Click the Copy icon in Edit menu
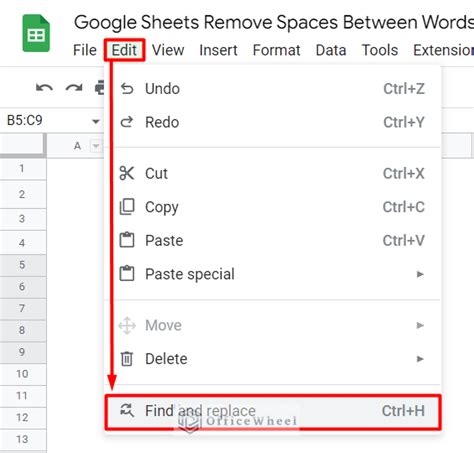474x453 pixels. 127,207
